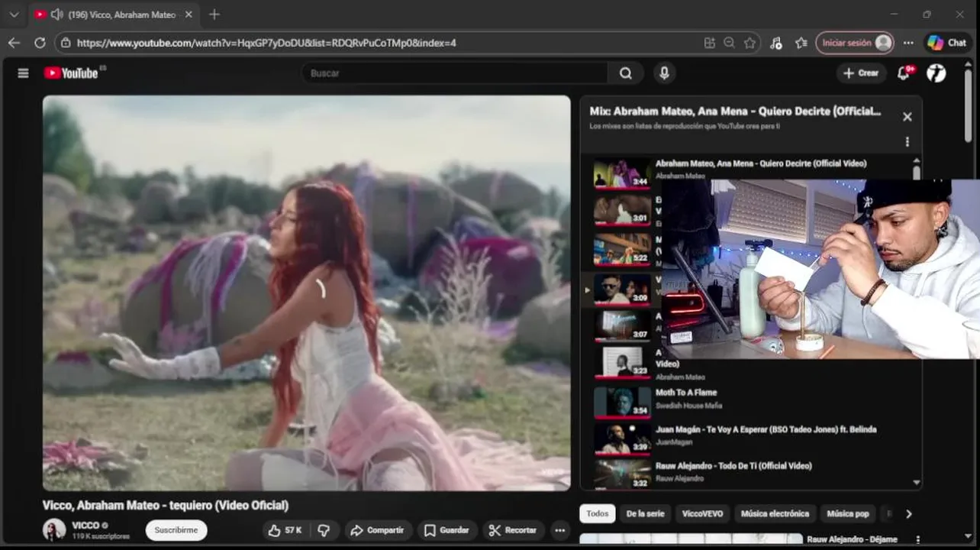Open the mix thumbnail showing 3:01
980x550 pixels.
click(623, 209)
